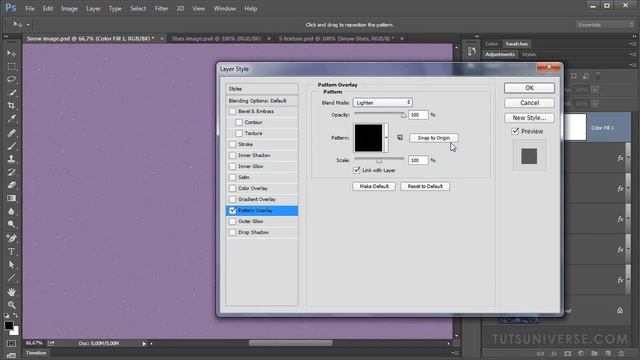Viewport: 640px width, 360px height.
Task: Uncheck Link with Layer checkbox
Action: 357,170
